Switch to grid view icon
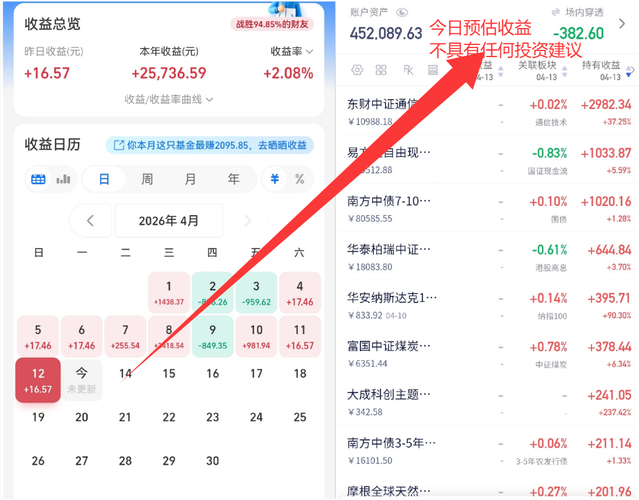 381,70
